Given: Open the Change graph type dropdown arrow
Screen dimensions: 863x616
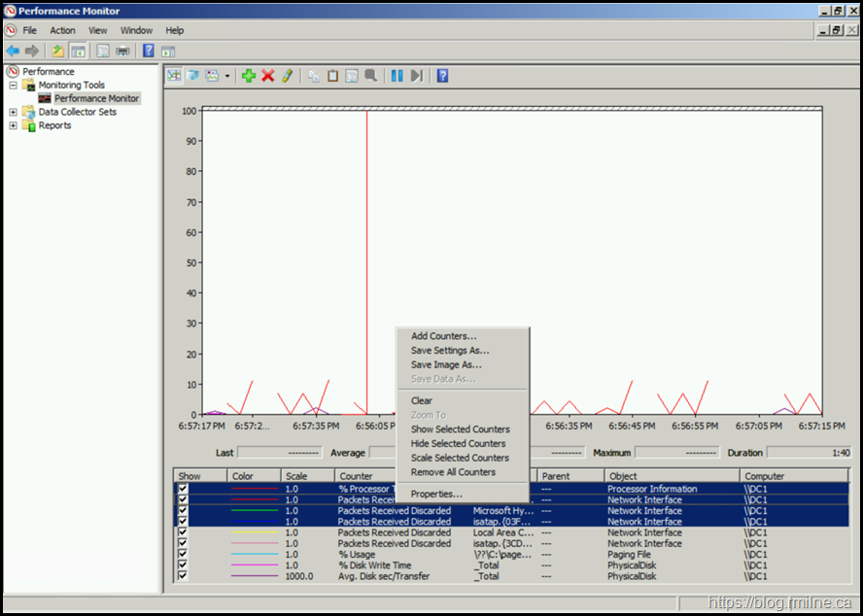Looking at the screenshot, I should click(x=227, y=76).
